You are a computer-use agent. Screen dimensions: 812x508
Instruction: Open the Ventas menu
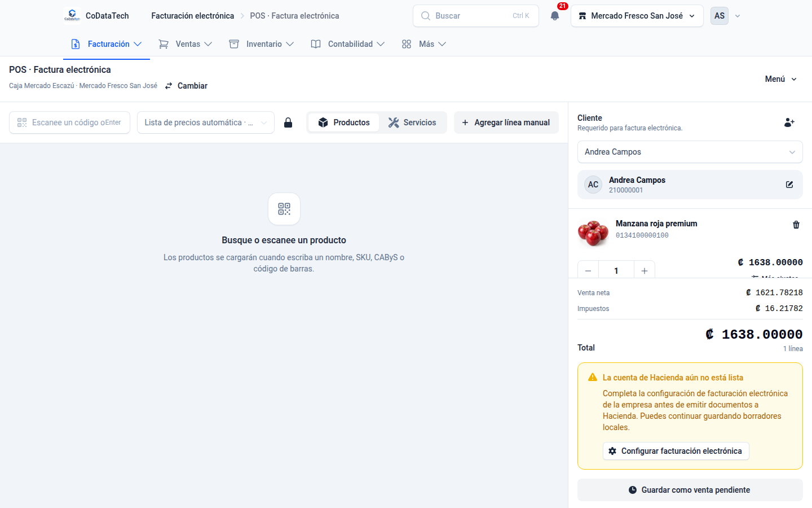(186, 44)
